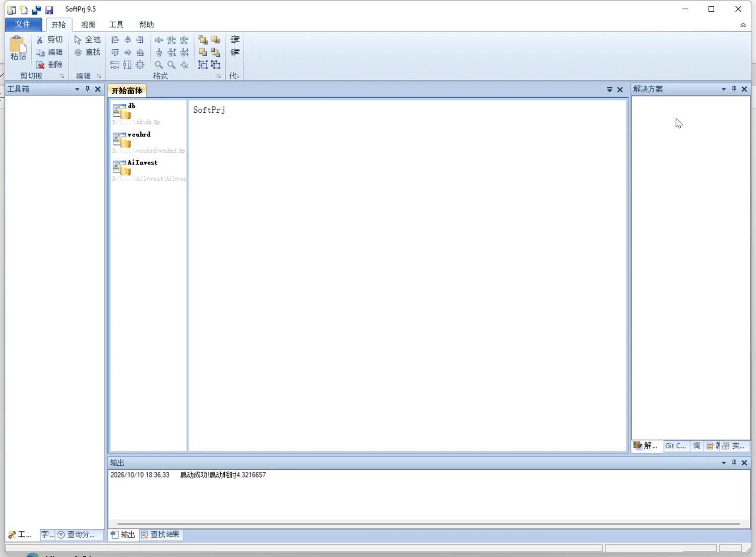This screenshot has width=756, height=557.
Task: Click the 查找 (Find) target icon
Action: [x=78, y=52]
